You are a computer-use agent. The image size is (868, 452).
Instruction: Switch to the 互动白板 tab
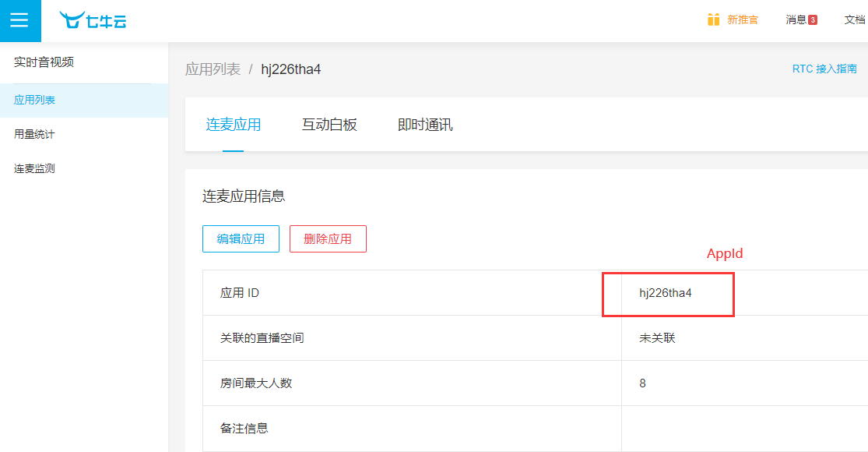pyautogui.click(x=329, y=125)
